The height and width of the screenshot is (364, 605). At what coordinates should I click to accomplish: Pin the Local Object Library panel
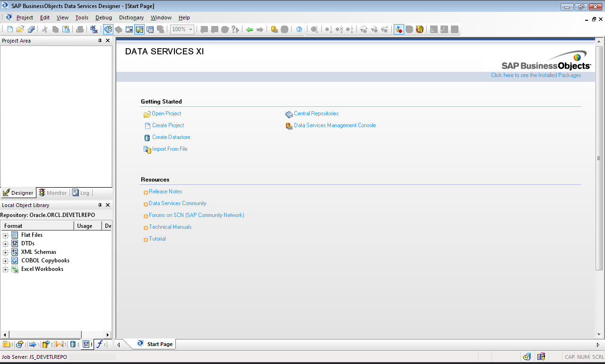100,205
